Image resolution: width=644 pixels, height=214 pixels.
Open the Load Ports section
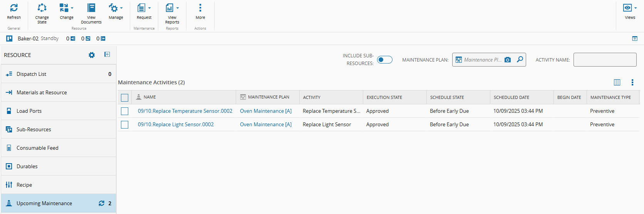pyautogui.click(x=59, y=111)
